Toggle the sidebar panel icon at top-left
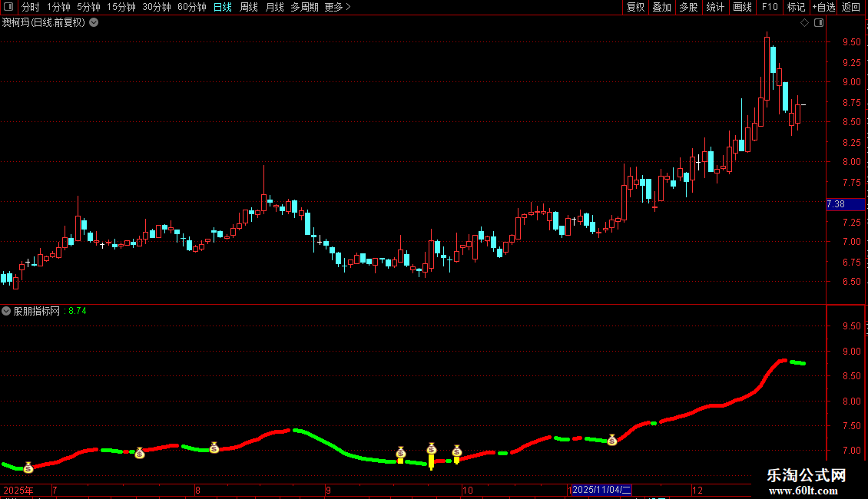 pyautogui.click(x=8, y=7)
